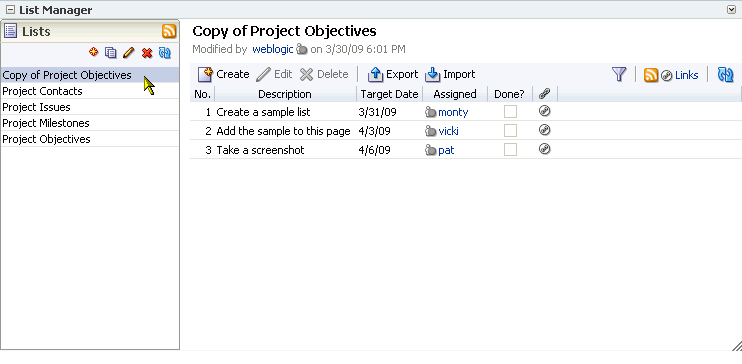
Task: Sort by No. column header
Action: click(203, 94)
